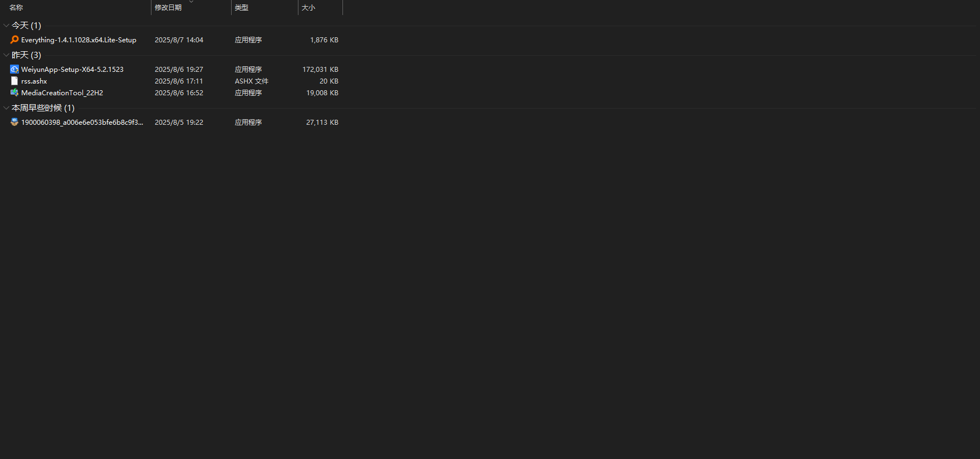
Task: Select the ASHX 文件 type cell
Action: 252,81
